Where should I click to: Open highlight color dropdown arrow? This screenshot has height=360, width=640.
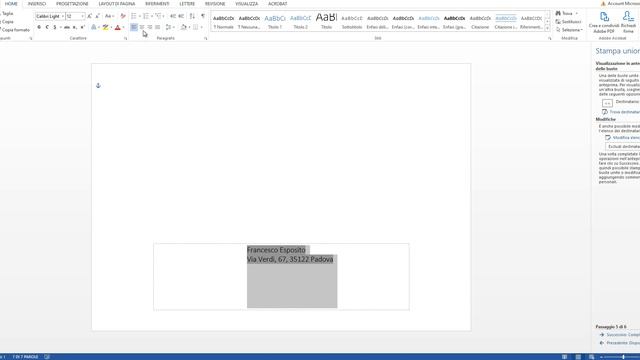tap(111, 28)
